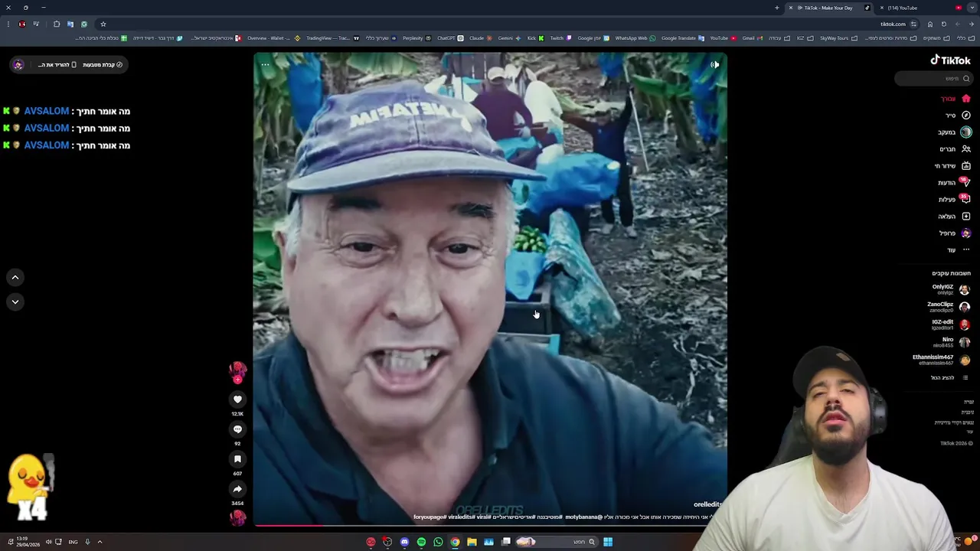Follow creator via avatar plus badge
This screenshot has height=551, width=980.
tap(238, 380)
